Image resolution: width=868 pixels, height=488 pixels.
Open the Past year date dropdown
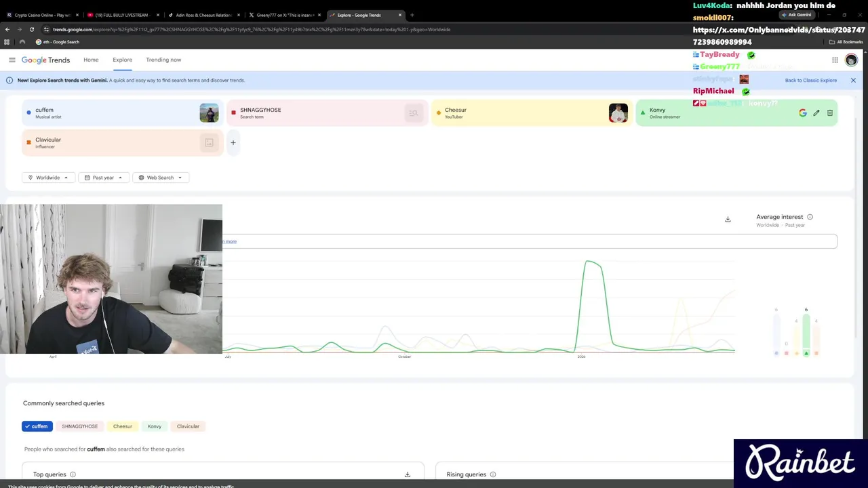(103, 178)
